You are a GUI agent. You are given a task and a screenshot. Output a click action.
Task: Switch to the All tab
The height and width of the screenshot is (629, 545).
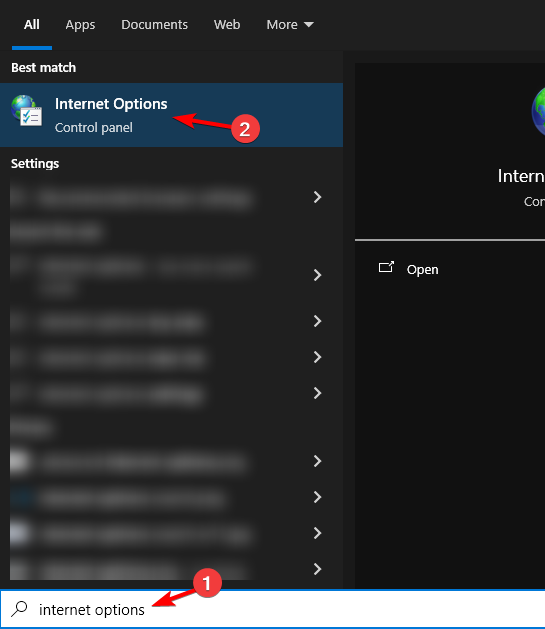pyautogui.click(x=32, y=25)
